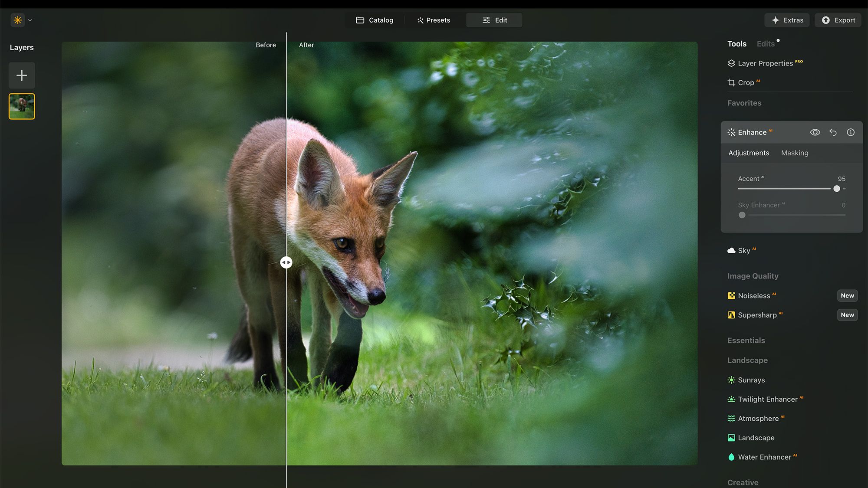Select the Sunrays tool
This screenshot has width=868, height=488.
click(x=751, y=380)
